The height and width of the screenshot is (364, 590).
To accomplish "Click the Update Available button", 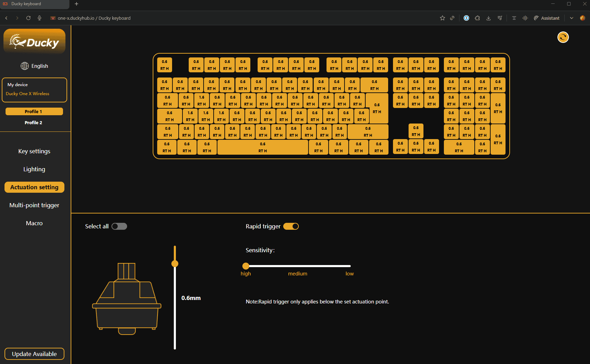I will coord(34,354).
